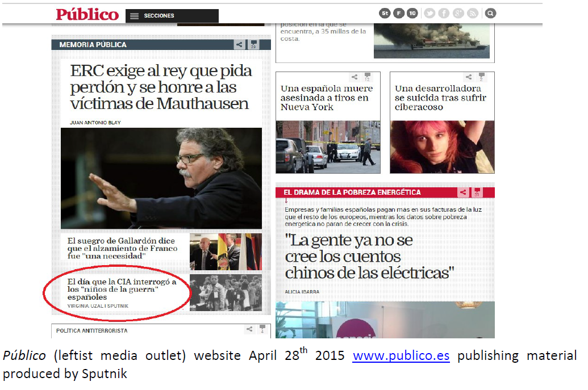
Task: Open the New York police scene photo
Action: coord(328,147)
